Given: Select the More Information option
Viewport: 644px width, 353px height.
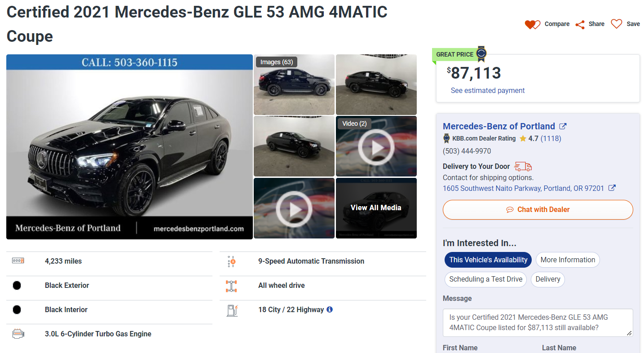Looking at the screenshot, I should coord(568,260).
